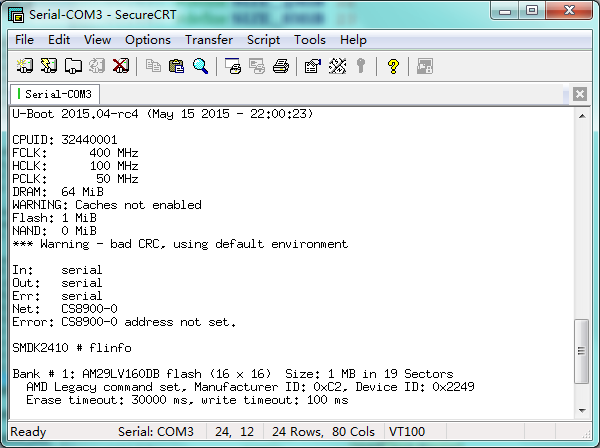
Task: Open the File menu
Action: point(24,40)
